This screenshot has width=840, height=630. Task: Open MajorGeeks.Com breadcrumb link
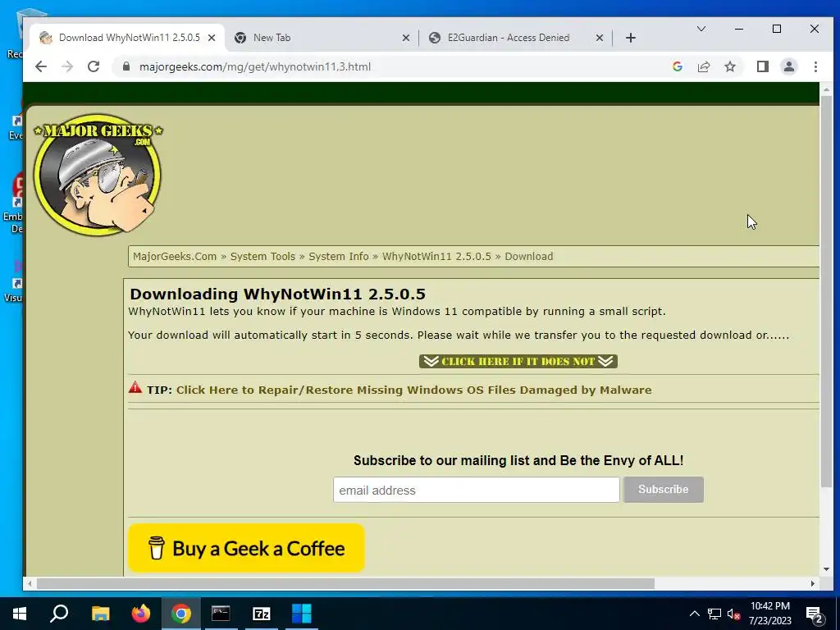click(x=175, y=256)
